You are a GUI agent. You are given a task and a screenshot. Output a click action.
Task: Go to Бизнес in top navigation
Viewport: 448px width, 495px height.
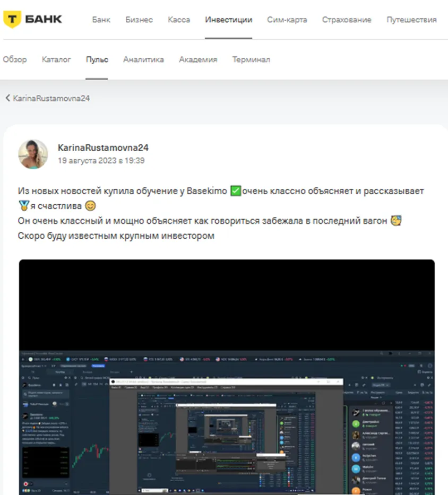(139, 20)
